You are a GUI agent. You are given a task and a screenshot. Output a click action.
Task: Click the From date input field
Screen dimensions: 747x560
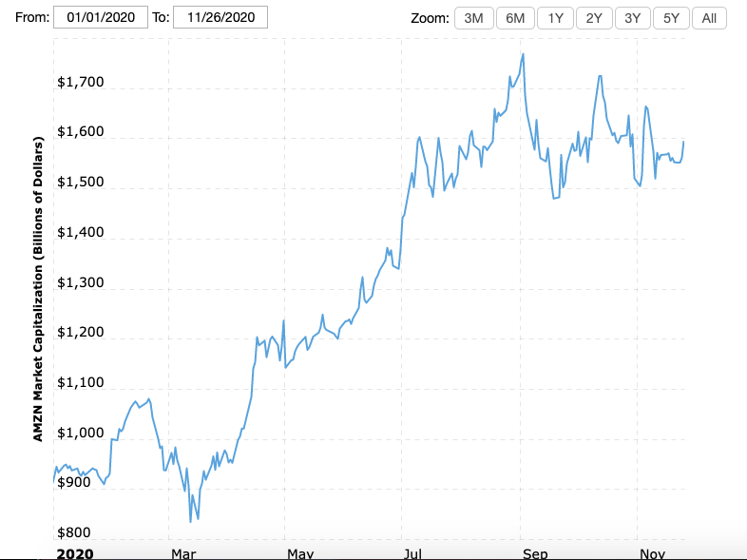[x=100, y=17]
